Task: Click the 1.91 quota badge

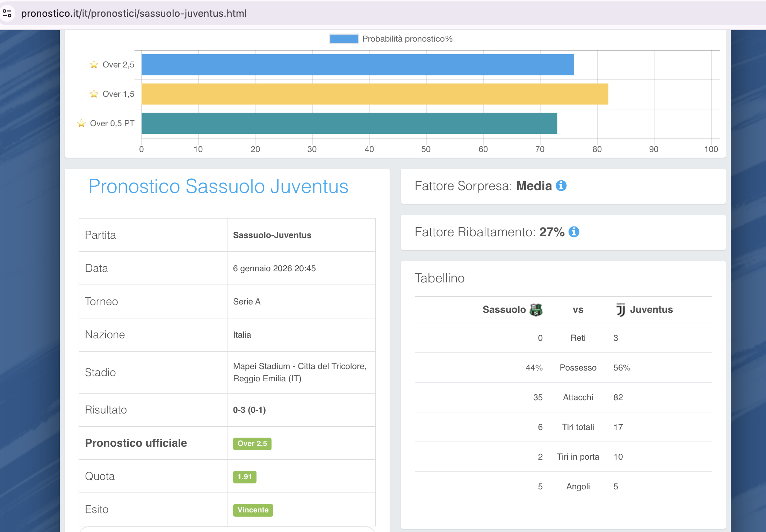Action: click(x=245, y=477)
